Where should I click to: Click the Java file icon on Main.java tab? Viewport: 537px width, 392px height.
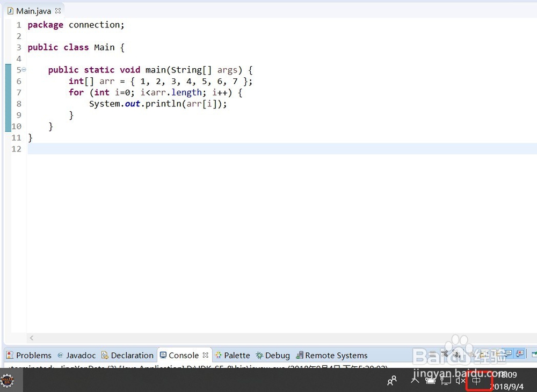[x=10, y=11]
